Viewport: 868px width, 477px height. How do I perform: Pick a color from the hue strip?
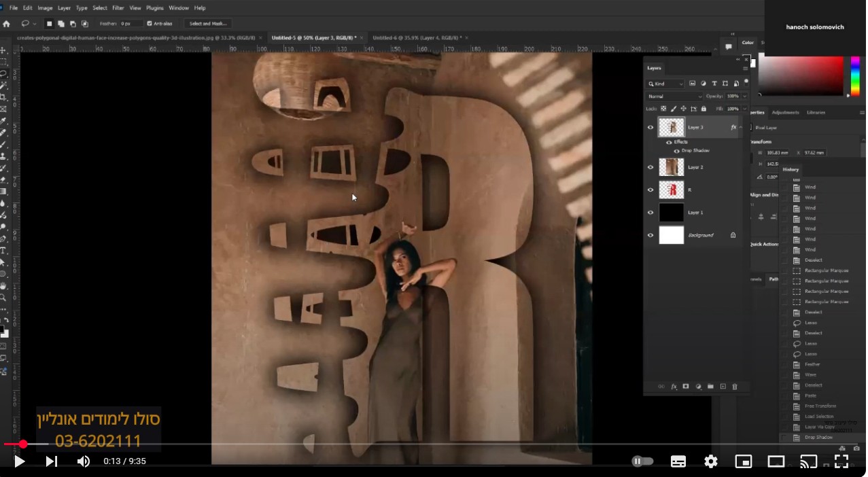point(855,75)
